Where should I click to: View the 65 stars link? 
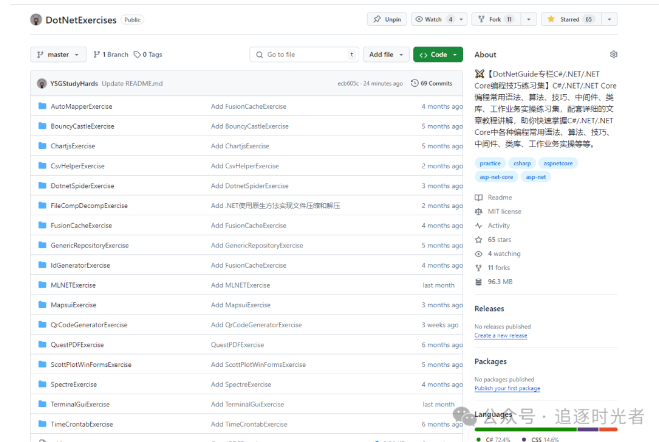499,239
